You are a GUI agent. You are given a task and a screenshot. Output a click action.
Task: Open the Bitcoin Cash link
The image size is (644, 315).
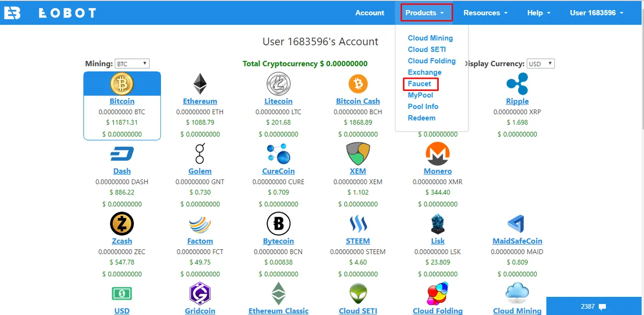(358, 101)
